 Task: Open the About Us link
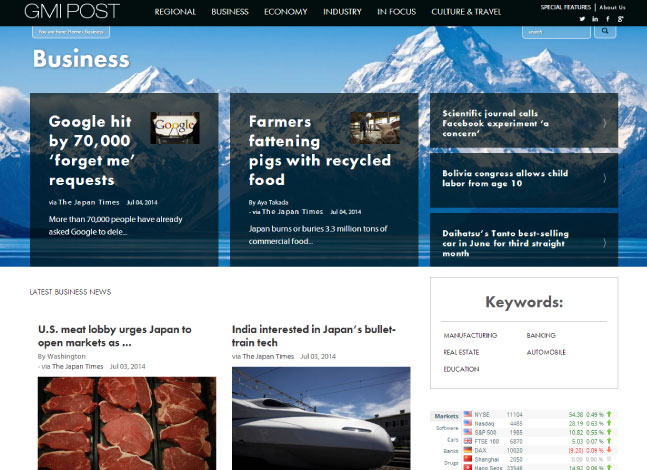click(x=612, y=7)
